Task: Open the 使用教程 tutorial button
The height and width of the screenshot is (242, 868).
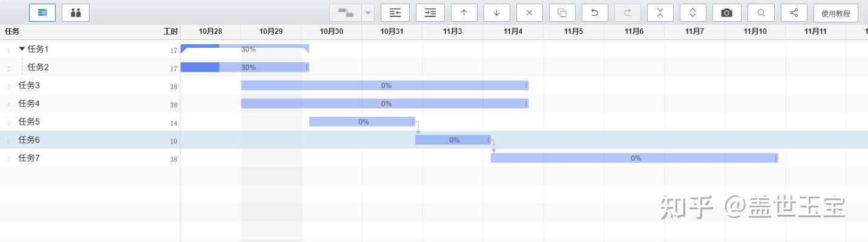Action: (836, 13)
